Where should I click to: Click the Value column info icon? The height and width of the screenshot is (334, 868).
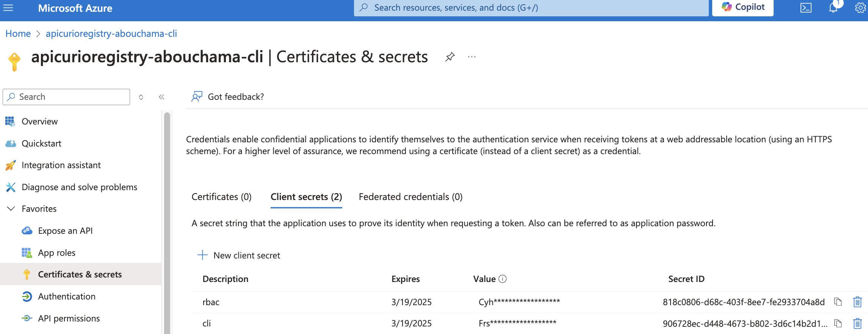click(x=503, y=279)
